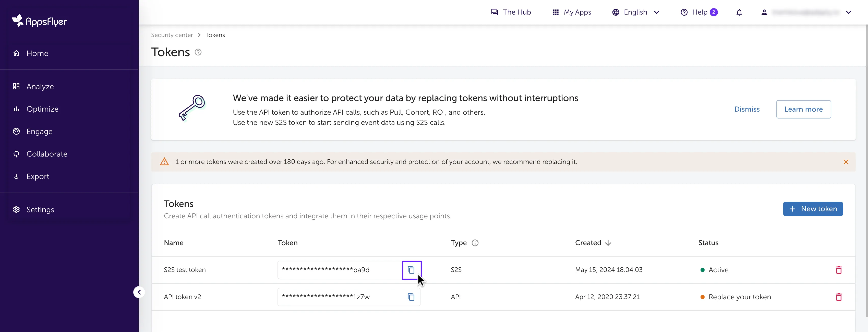The image size is (868, 332).
Task: Open the English language dropdown
Action: (635, 13)
